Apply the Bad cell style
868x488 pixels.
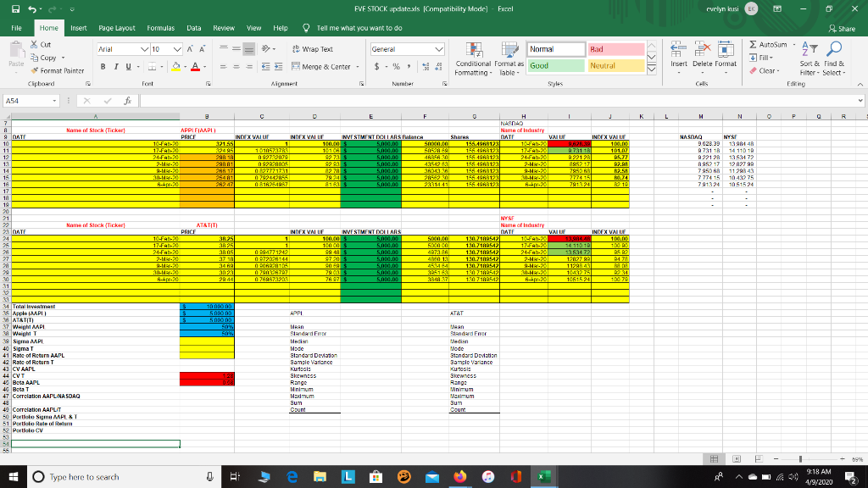click(615, 49)
